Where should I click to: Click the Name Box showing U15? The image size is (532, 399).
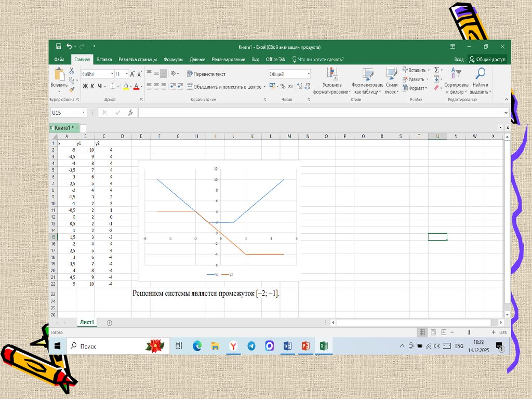(68, 113)
